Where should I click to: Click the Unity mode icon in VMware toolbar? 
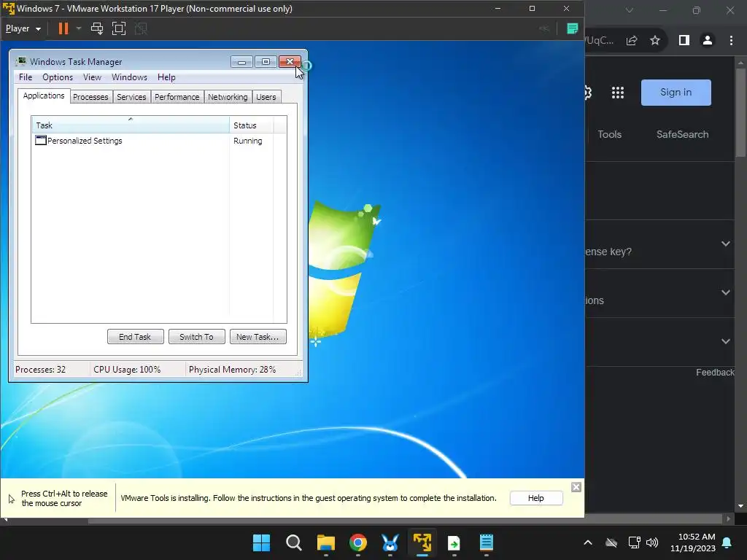[141, 28]
